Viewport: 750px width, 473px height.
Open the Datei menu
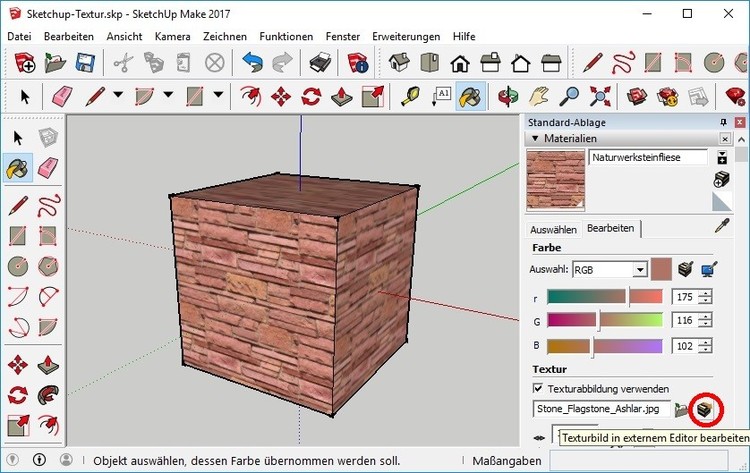point(19,36)
